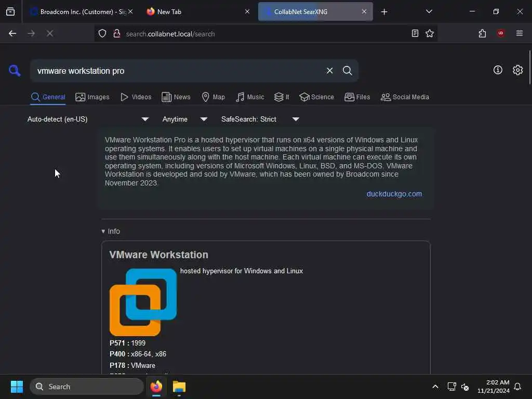Click the page vertical scrollbar

529,67
